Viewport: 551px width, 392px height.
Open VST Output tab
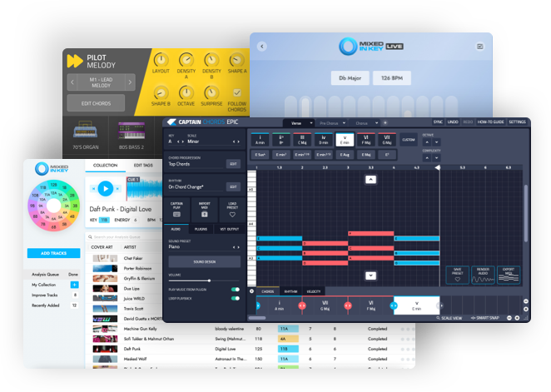[x=230, y=229]
